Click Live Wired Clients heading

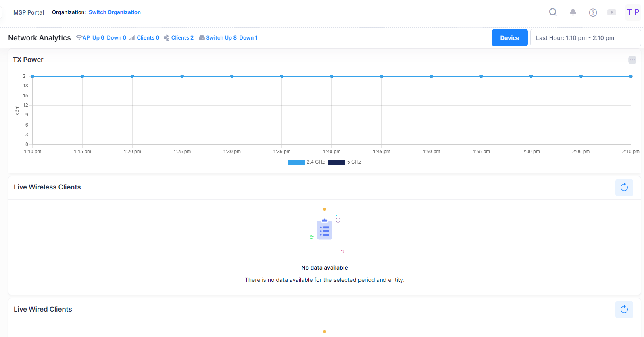[x=43, y=309]
